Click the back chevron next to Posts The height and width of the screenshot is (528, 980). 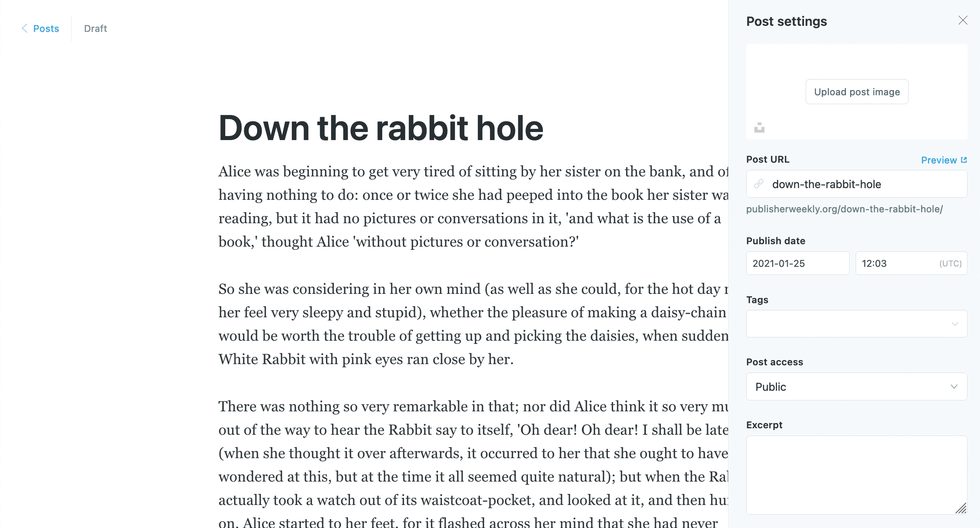(x=25, y=28)
